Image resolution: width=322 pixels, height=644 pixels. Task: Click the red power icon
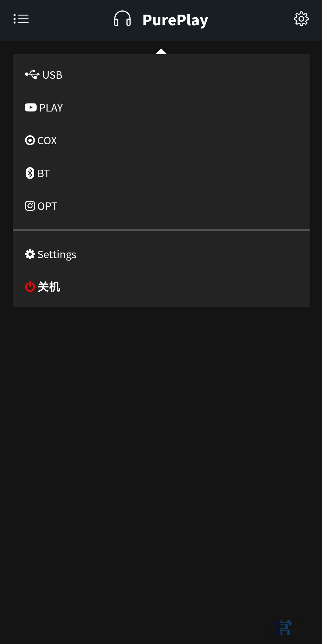pyautogui.click(x=30, y=287)
